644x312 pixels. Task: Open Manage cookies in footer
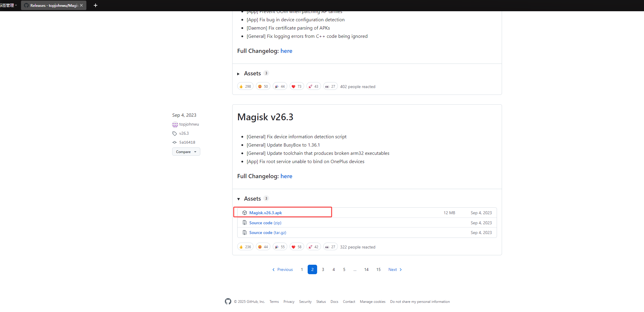pyautogui.click(x=372, y=302)
